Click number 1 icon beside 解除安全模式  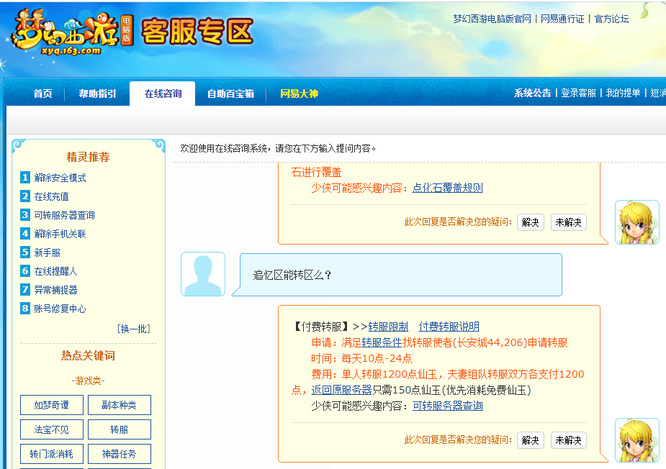[x=25, y=177]
